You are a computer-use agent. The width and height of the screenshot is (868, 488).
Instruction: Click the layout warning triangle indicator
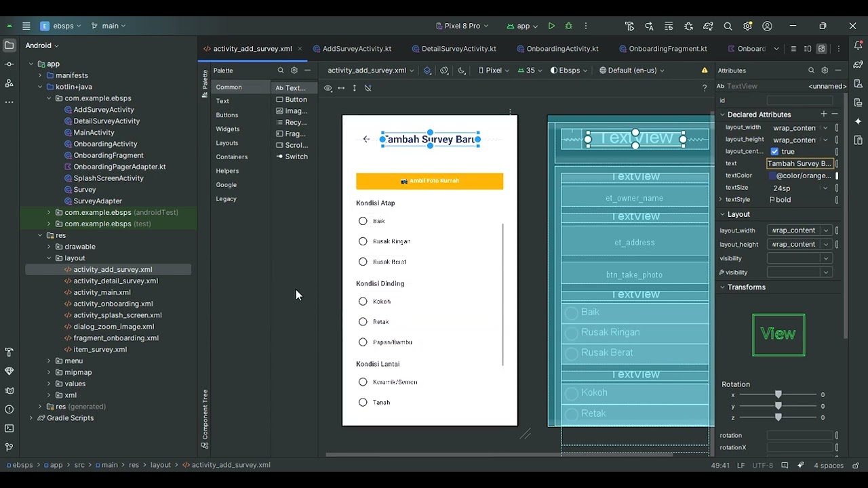point(705,70)
